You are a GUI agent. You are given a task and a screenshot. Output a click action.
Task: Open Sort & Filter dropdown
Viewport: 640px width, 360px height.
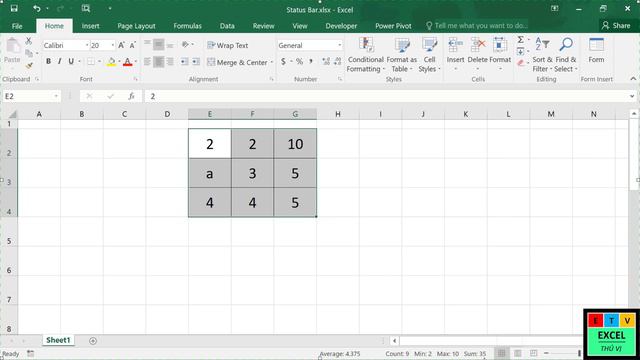[x=542, y=55]
